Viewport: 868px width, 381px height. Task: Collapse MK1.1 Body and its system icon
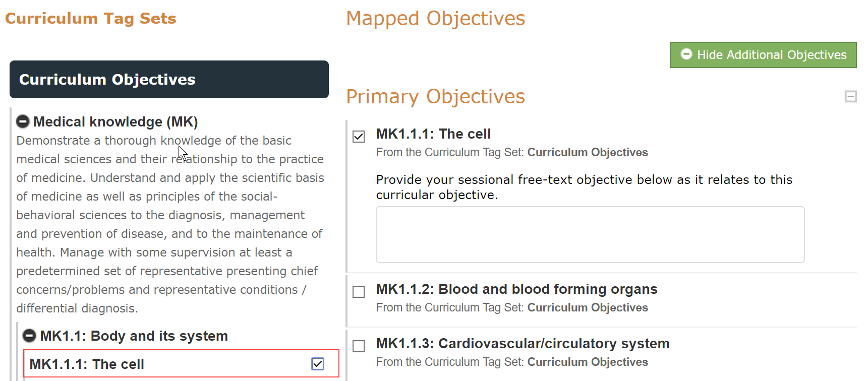(29, 336)
